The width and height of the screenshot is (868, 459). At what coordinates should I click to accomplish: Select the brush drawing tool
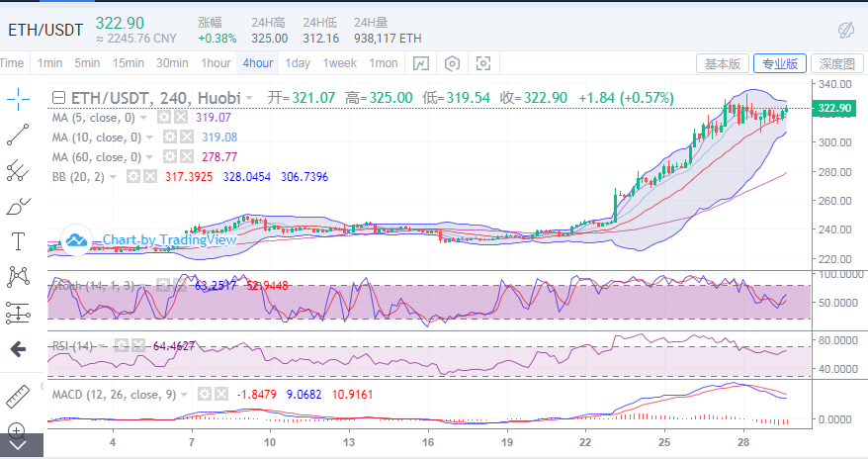[18, 206]
